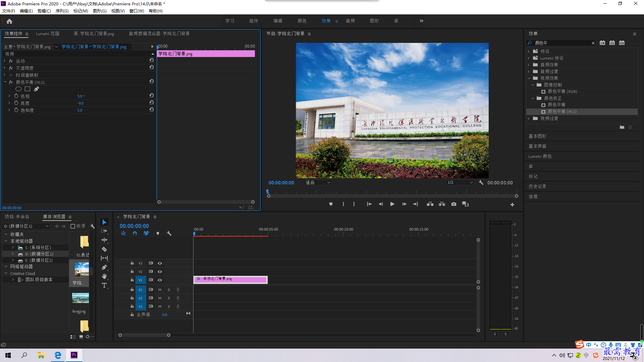Open the Lumetri 范围 tab
Screen dimensions: 644x362
click(48, 34)
